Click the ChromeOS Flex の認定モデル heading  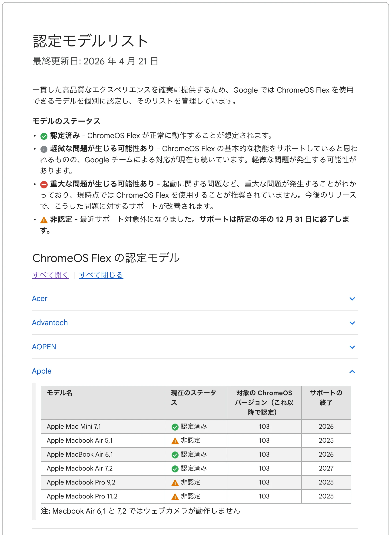[x=106, y=258]
